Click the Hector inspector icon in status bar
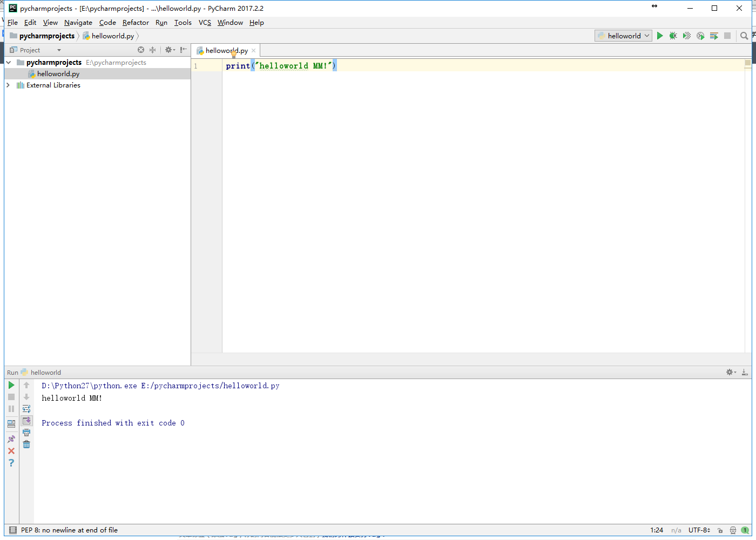The image size is (756, 540). [733, 530]
